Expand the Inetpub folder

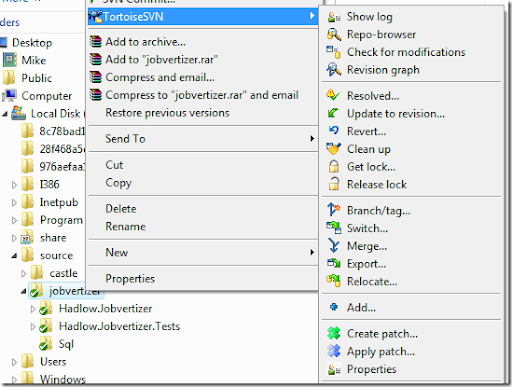click(x=14, y=202)
